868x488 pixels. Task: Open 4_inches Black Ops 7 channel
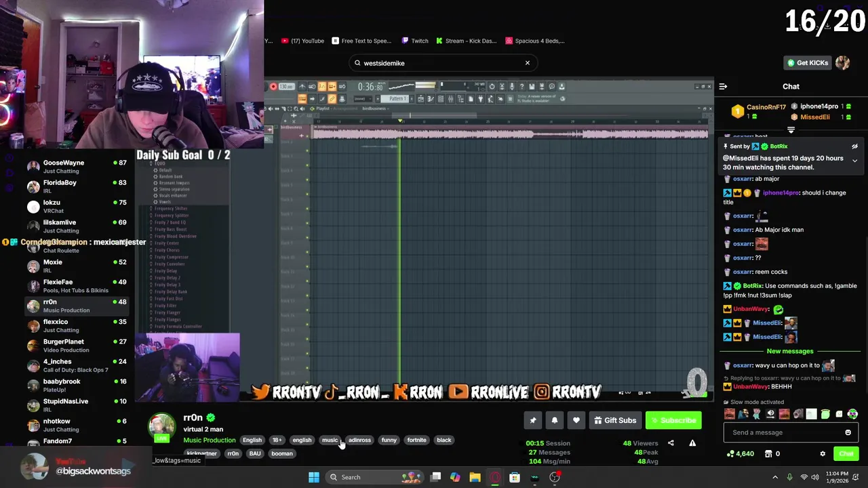77,365
